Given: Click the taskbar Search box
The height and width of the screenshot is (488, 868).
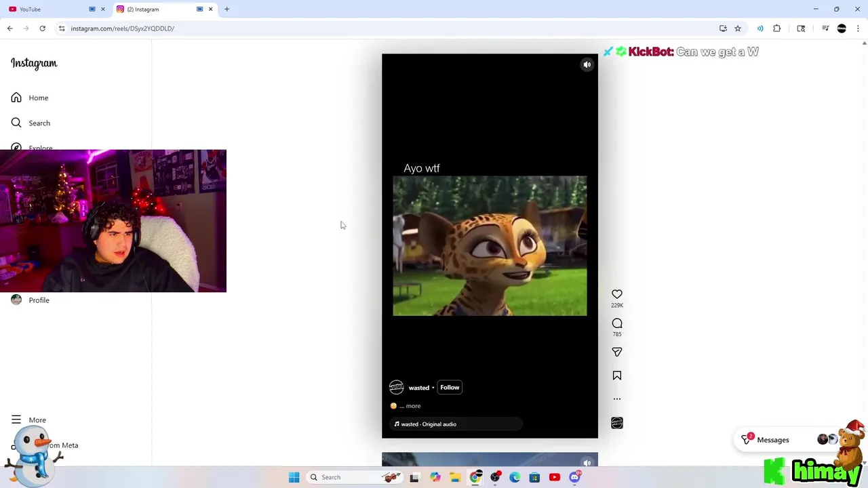Looking at the screenshot, I should [355, 477].
